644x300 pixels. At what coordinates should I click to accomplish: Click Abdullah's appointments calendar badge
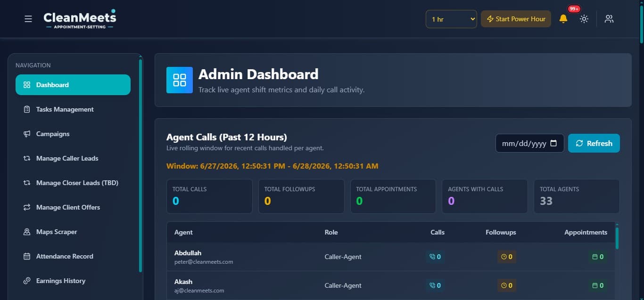click(598, 257)
